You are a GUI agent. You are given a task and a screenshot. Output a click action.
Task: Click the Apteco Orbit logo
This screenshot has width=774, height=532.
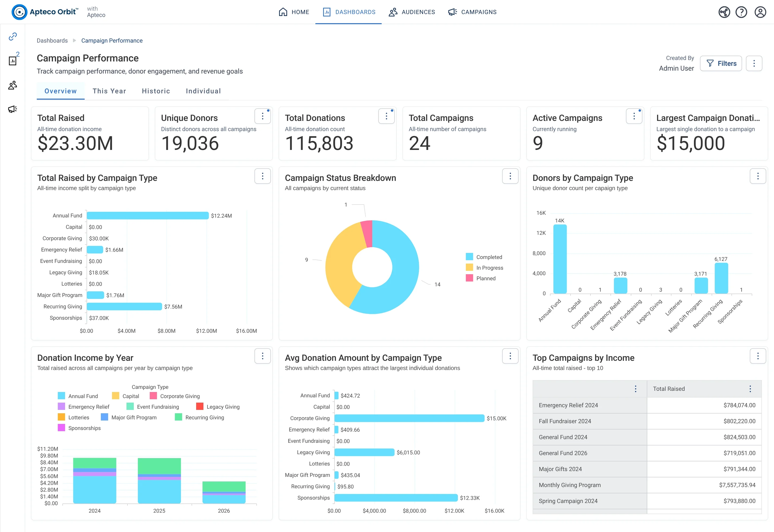[x=45, y=12]
